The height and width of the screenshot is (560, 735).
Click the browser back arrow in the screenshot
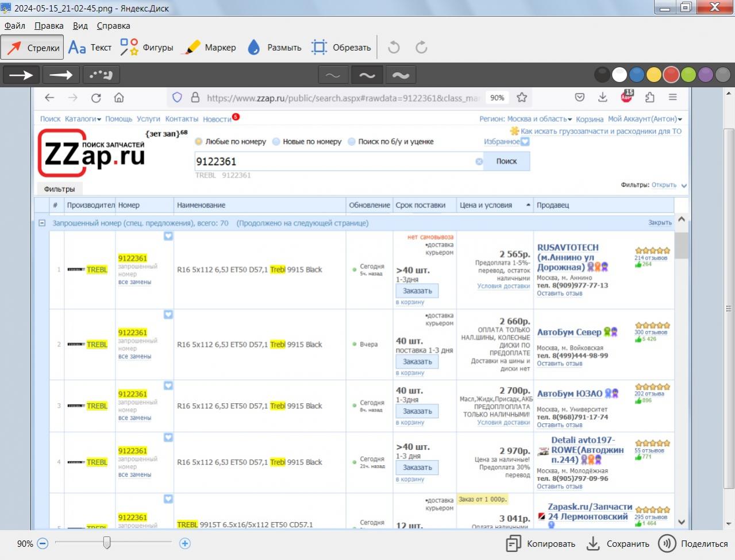[x=49, y=98]
